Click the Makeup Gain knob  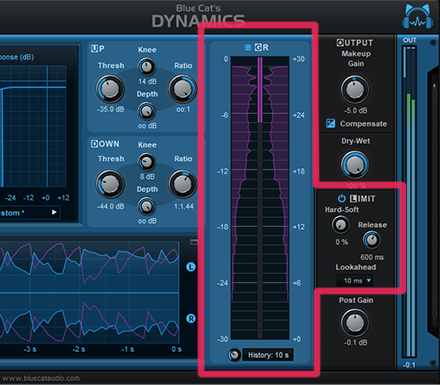point(355,89)
